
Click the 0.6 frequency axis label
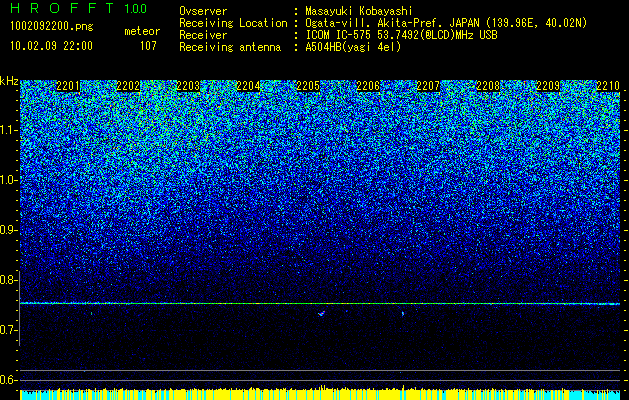[8, 380]
